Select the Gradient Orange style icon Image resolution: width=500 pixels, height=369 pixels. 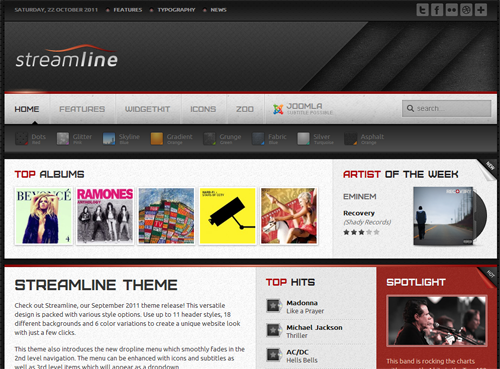[x=157, y=138]
